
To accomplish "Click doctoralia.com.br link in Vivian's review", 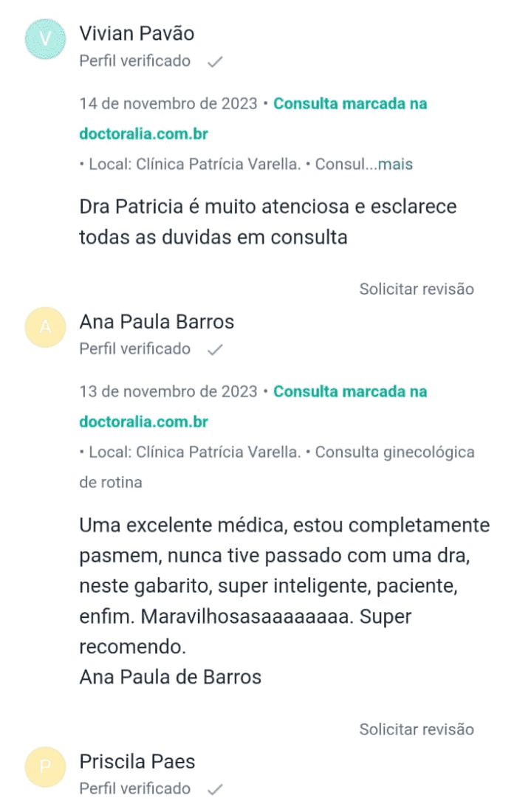I will (x=143, y=134).
